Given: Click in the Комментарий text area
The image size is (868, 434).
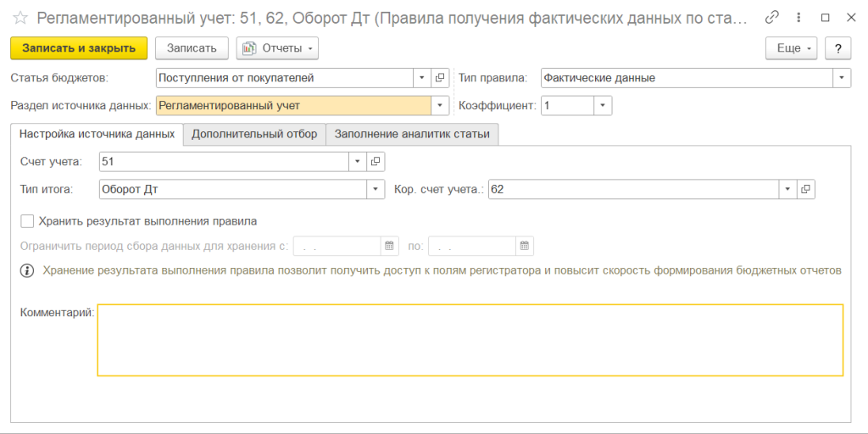Looking at the screenshot, I should [470, 340].
